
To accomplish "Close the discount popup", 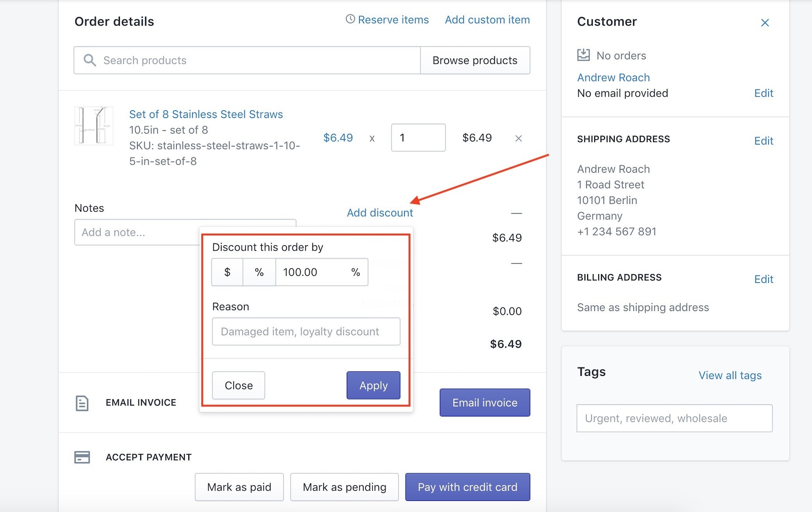I will click(x=238, y=385).
